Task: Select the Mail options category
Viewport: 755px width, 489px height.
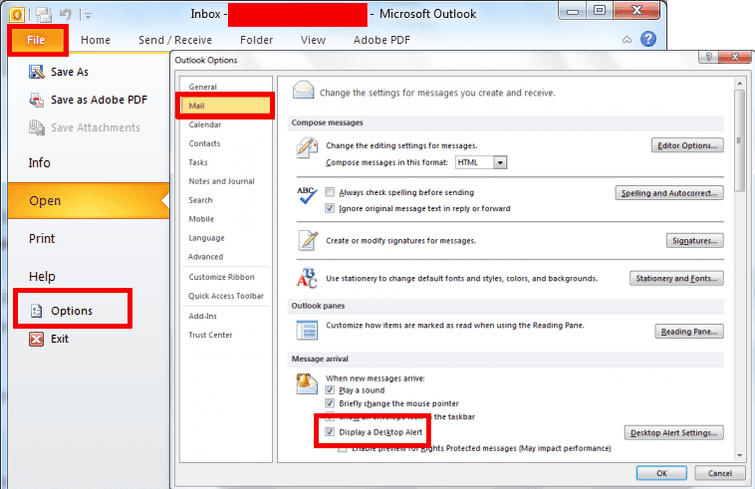Action: coord(225,106)
